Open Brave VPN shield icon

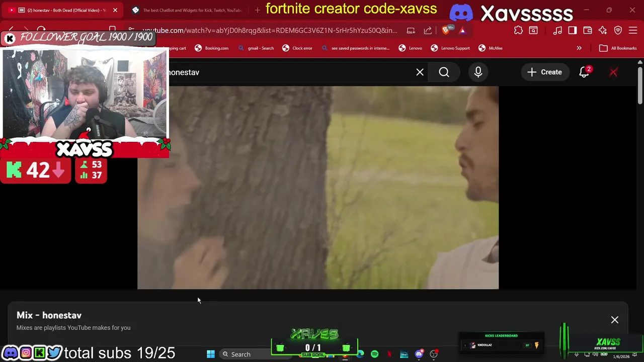pos(618,30)
